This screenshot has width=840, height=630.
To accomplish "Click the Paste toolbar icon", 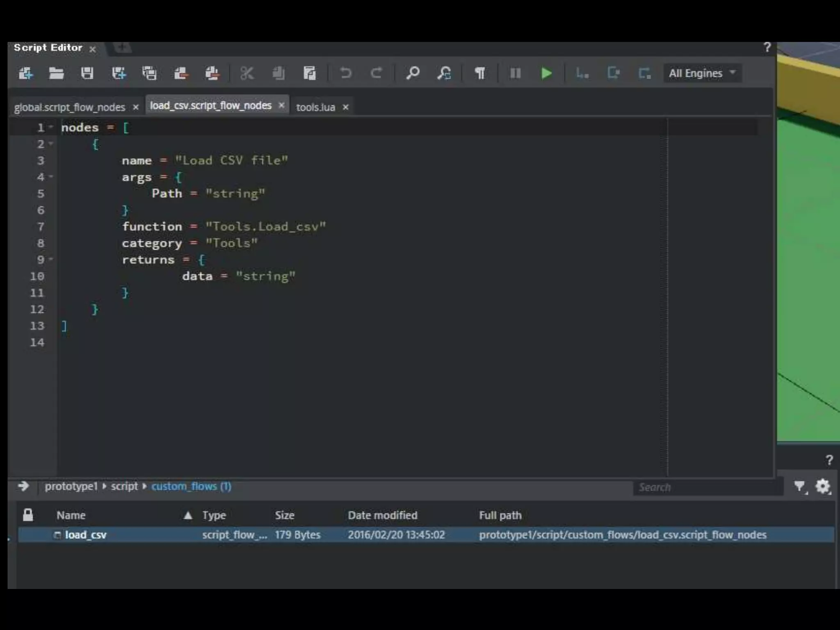I will click(x=309, y=73).
